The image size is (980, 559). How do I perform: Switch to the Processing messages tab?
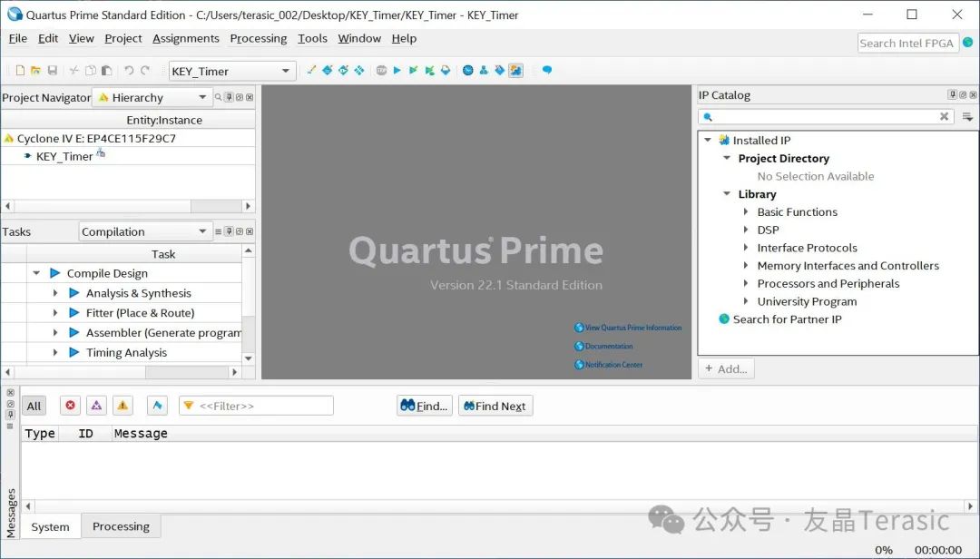point(121,525)
